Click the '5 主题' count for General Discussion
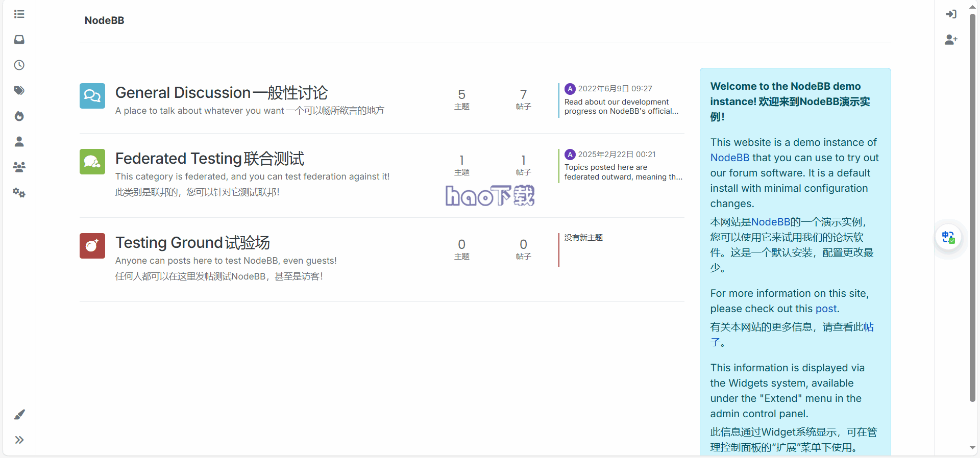This screenshot has height=458, width=980. tap(461, 99)
